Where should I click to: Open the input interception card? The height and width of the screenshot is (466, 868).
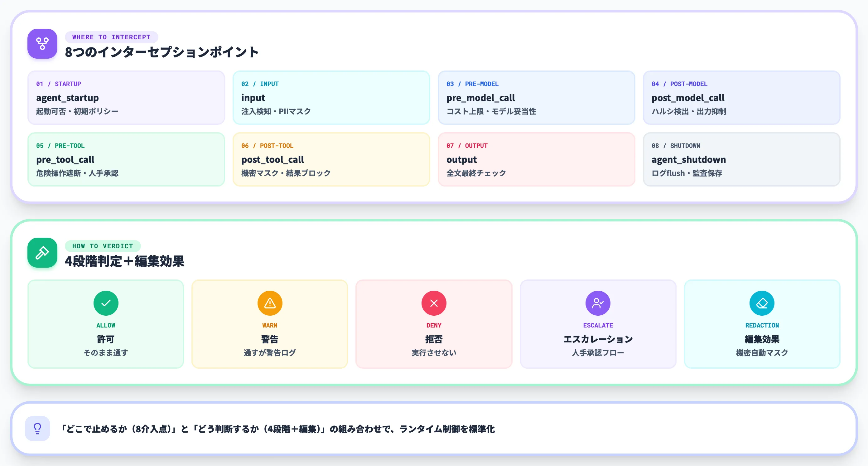(331, 97)
